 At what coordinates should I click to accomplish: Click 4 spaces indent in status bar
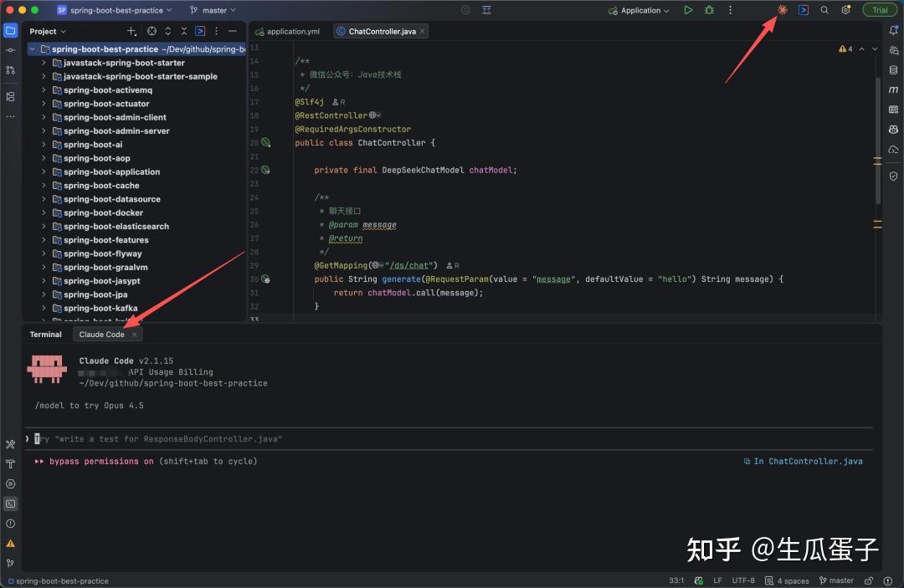(787, 580)
